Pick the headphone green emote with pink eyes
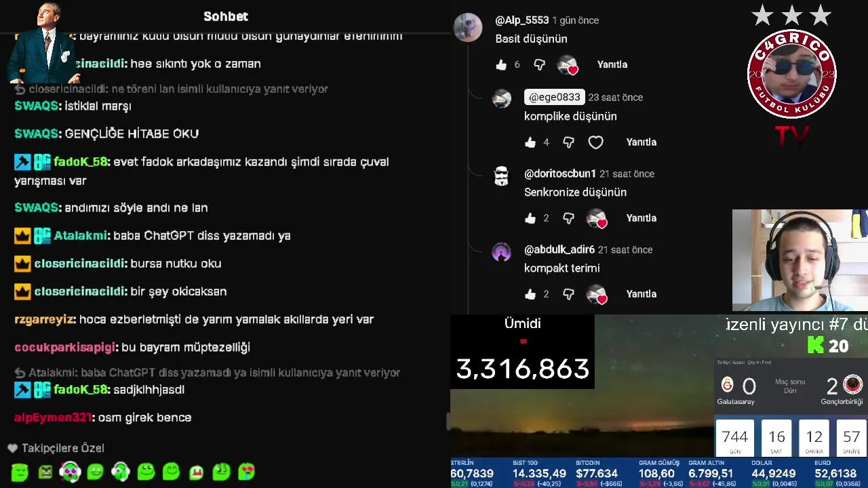This screenshot has width=868, height=488. click(70, 471)
